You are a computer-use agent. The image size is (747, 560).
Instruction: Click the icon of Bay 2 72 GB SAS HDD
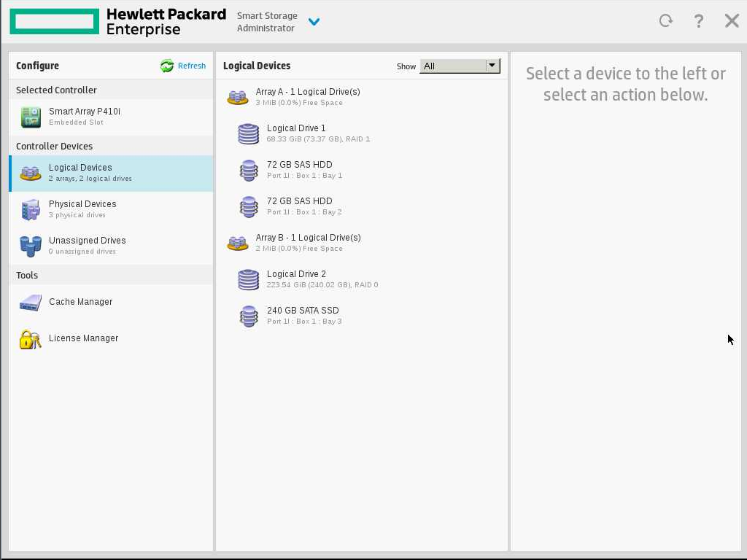249,206
